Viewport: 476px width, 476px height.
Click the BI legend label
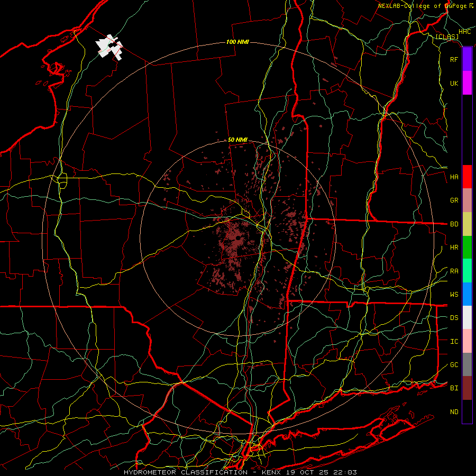(454, 388)
